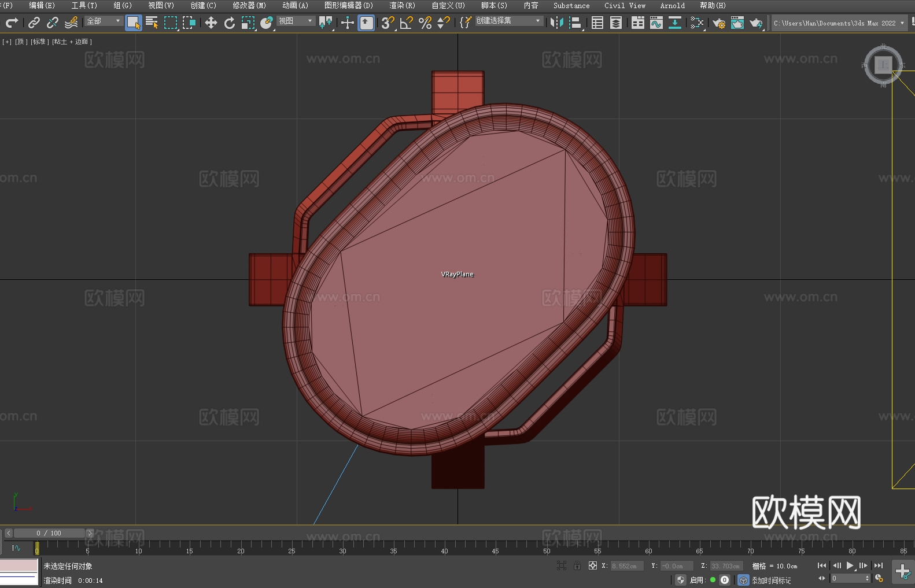The width and height of the screenshot is (915, 588).
Task: Open Mini Curve Editor toggle
Action: click(x=16, y=548)
